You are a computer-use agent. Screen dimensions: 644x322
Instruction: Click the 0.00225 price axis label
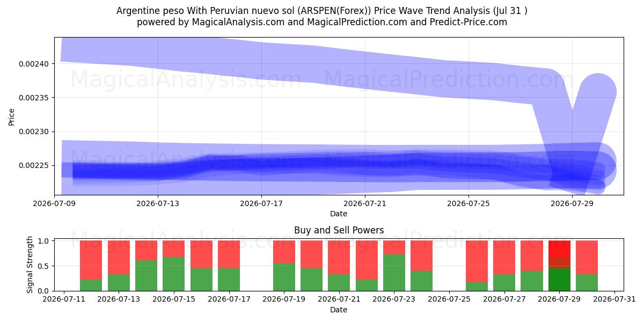pos(33,165)
